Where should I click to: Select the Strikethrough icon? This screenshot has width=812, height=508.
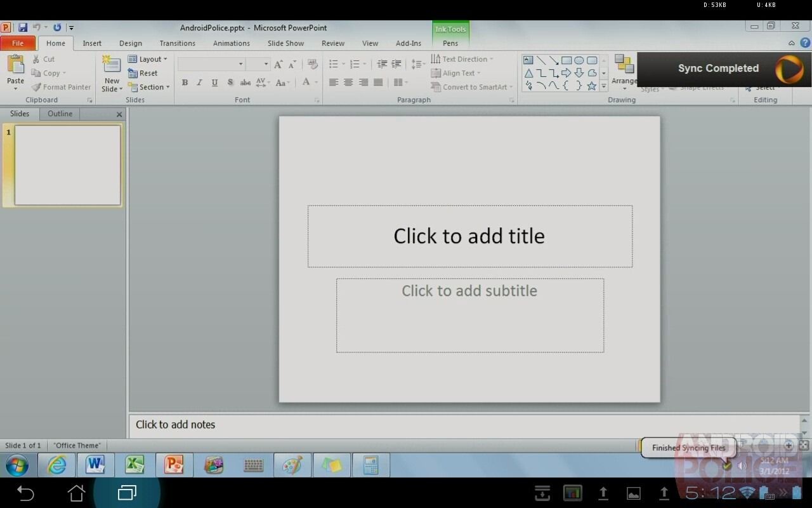246,83
